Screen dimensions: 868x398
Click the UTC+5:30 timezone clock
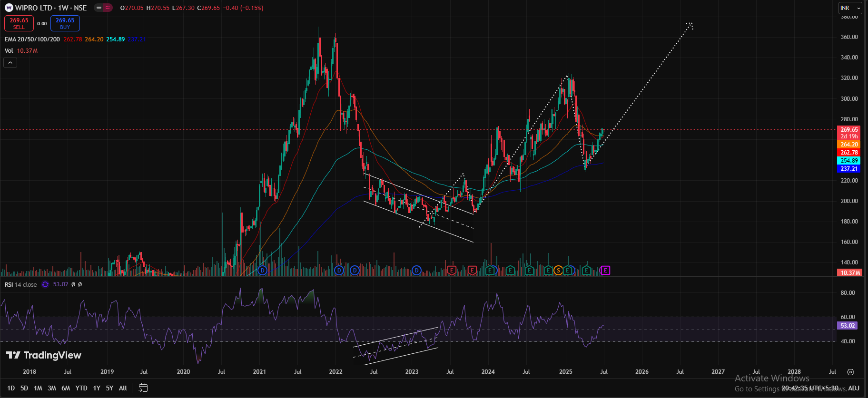[x=810, y=388]
